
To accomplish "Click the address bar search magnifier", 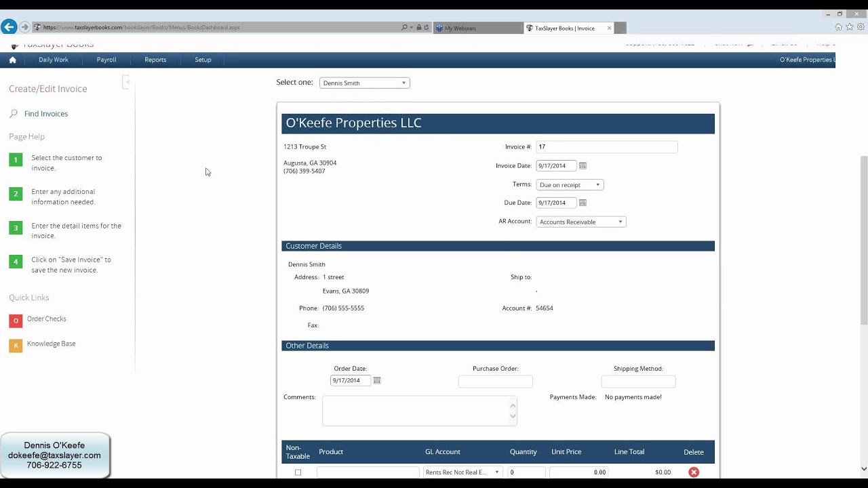I will tap(405, 28).
